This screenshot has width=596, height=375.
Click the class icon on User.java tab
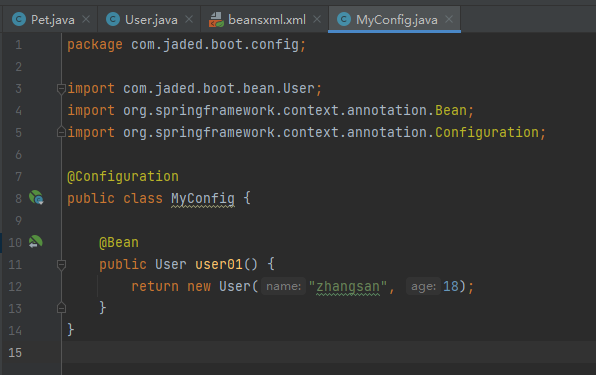113,19
